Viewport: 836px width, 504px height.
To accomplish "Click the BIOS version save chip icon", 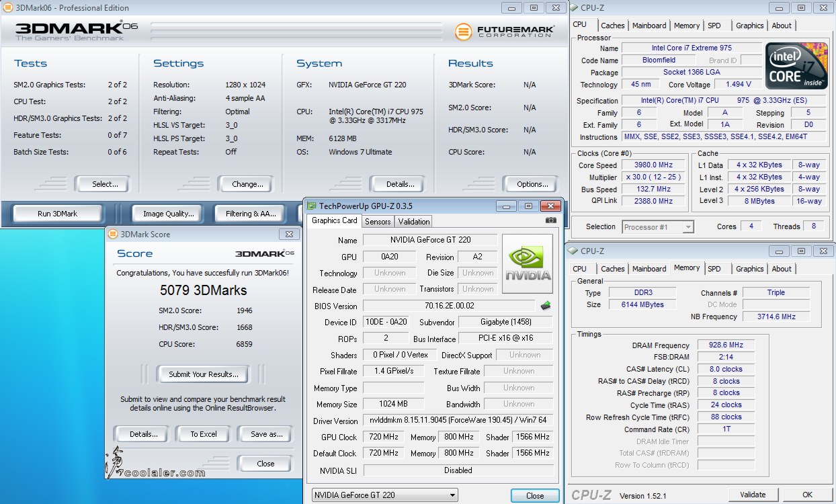I will 546,306.
